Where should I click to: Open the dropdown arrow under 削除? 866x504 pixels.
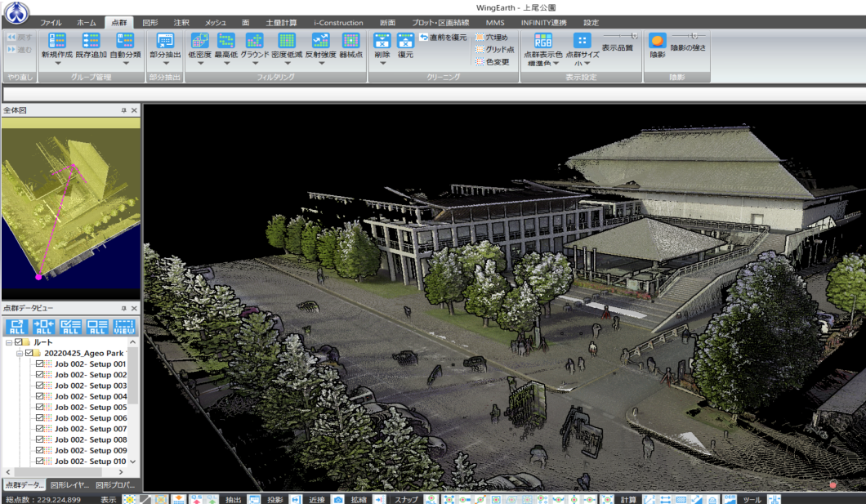[x=382, y=63]
